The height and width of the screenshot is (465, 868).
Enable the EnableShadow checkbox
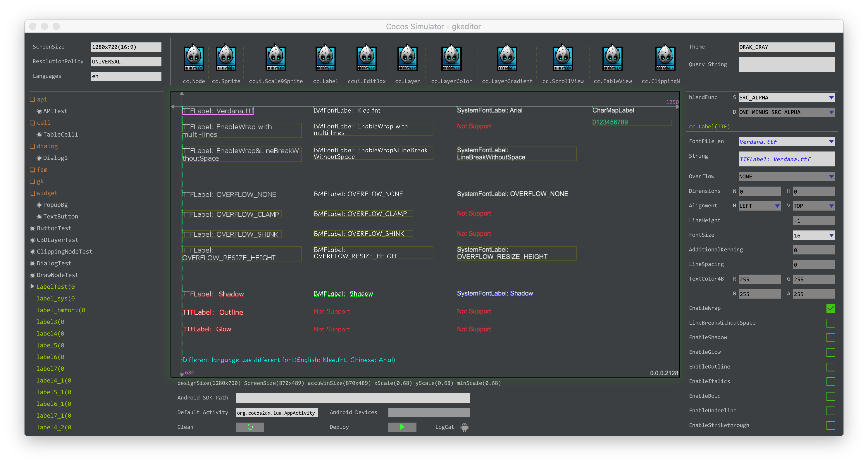click(x=830, y=337)
